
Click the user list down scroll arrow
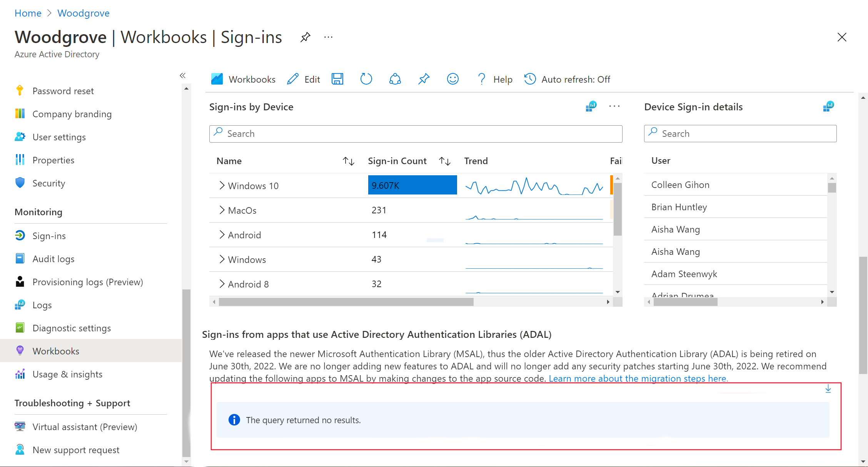pos(832,292)
